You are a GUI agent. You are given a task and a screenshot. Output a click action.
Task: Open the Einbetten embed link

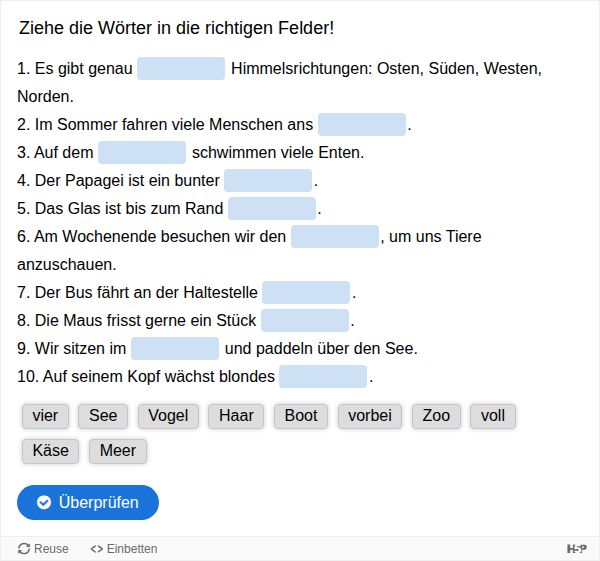pyautogui.click(x=124, y=549)
